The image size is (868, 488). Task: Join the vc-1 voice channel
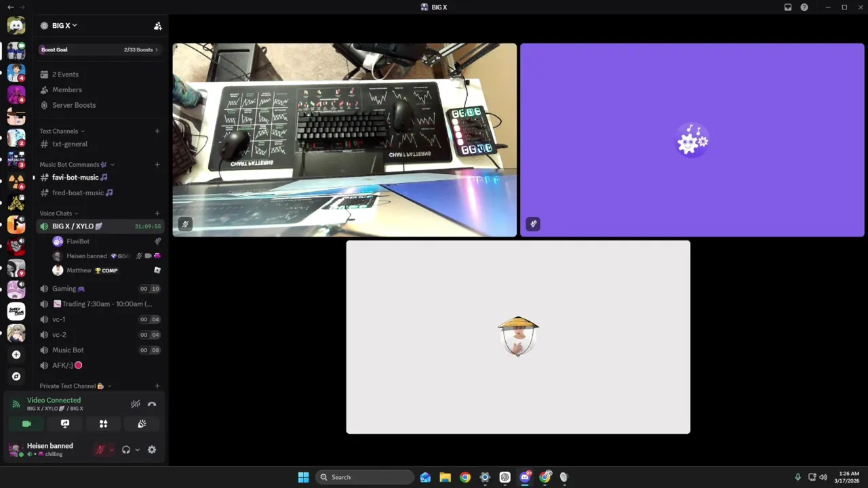(x=100, y=319)
